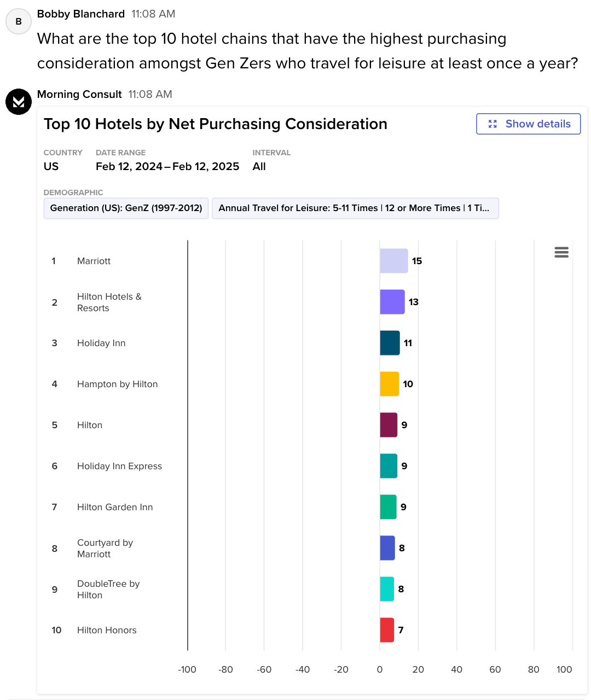This screenshot has width=591, height=700.
Task: Click the purple Hilton Hotels & Resorts bar
Action: point(392,302)
